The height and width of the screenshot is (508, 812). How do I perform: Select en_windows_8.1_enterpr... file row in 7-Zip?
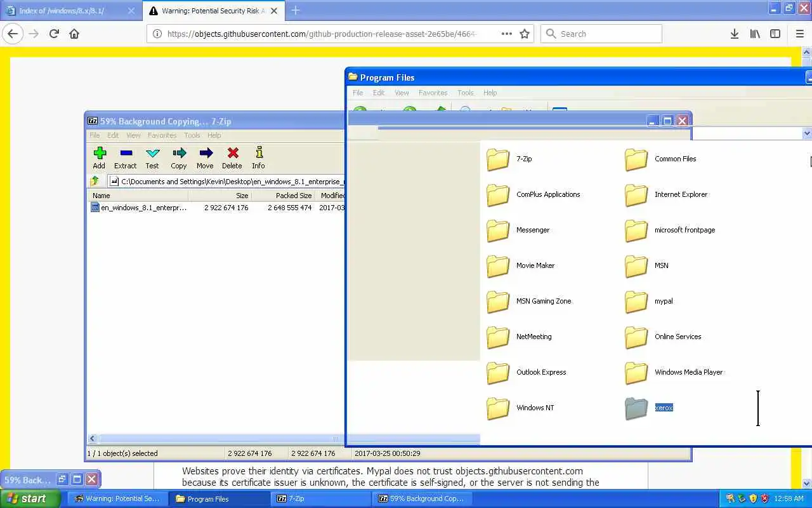point(216,208)
